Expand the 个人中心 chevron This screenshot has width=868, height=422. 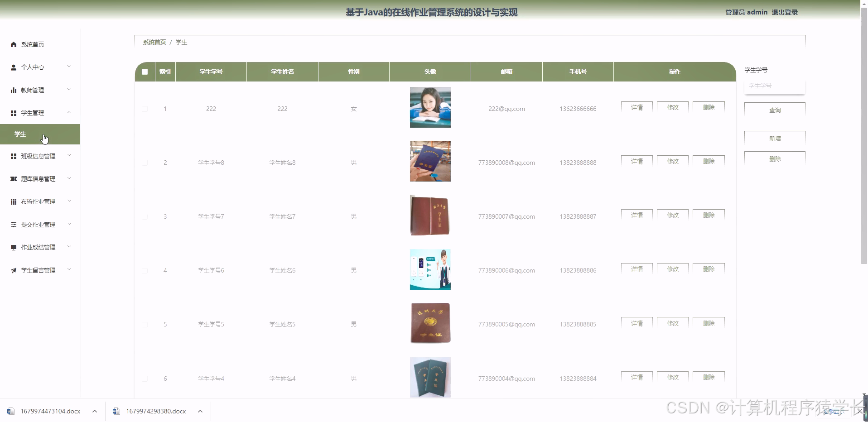[x=69, y=67]
